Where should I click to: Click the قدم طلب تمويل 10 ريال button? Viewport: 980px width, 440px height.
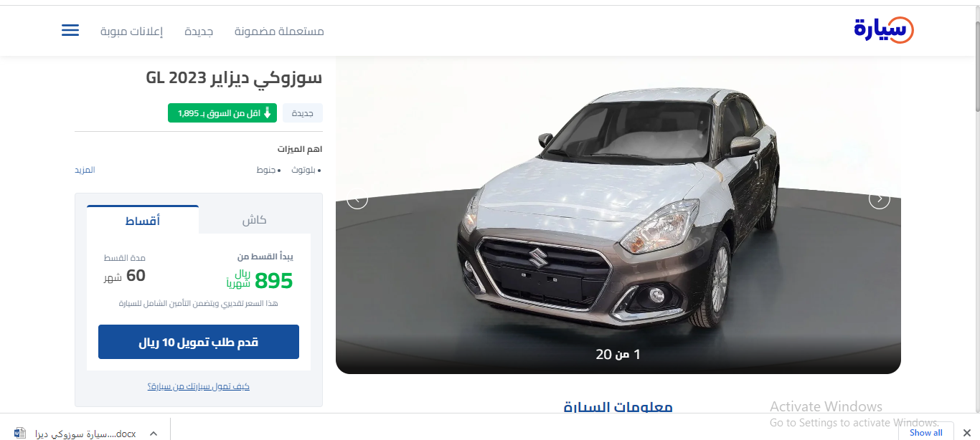pos(199,342)
